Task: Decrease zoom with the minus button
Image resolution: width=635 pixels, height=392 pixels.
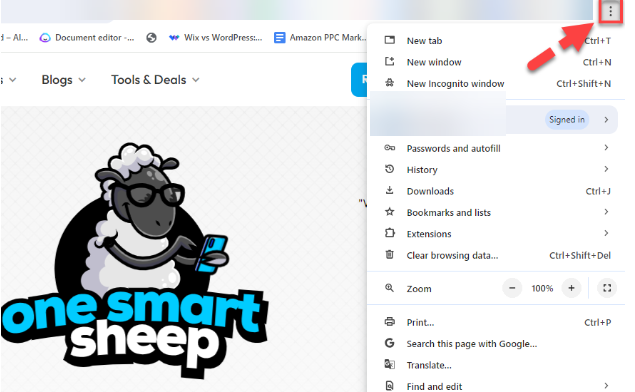Action: click(x=512, y=288)
